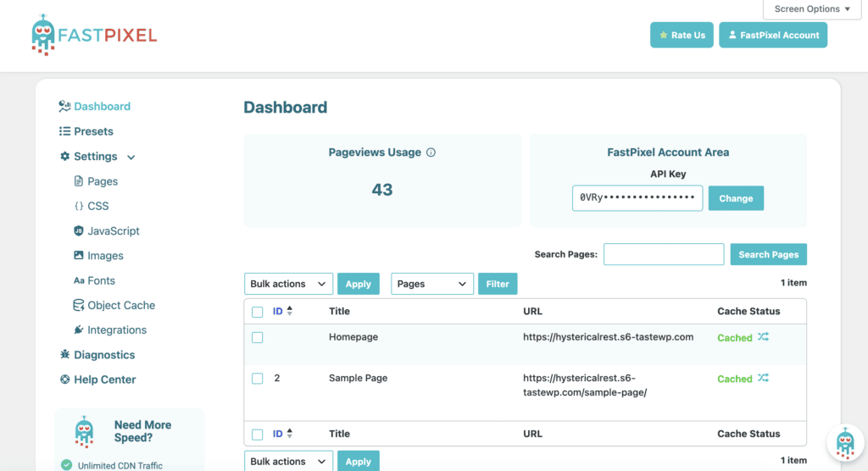868x471 pixels.
Task: Click the Pages document icon
Action: click(79, 181)
